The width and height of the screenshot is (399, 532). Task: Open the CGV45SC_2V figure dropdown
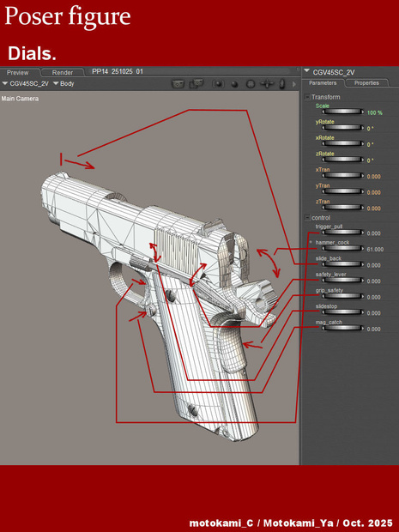(x=26, y=83)
